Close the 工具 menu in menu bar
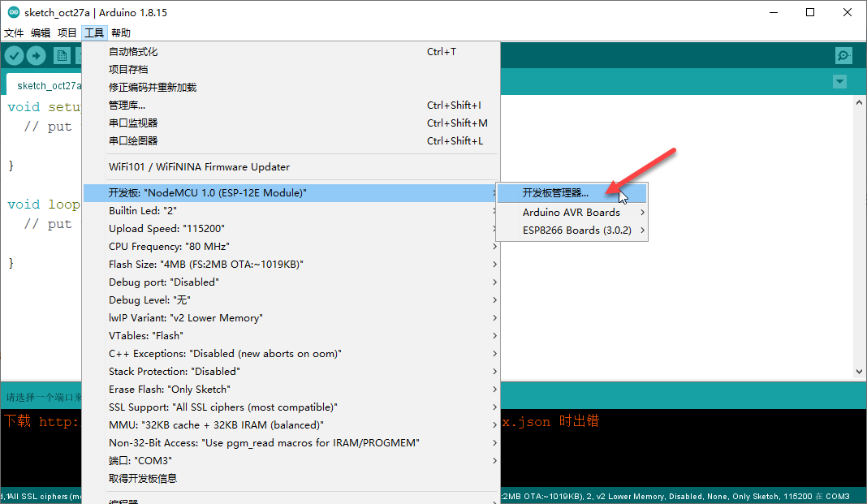867x504 pixels. (x=94, y=32)
